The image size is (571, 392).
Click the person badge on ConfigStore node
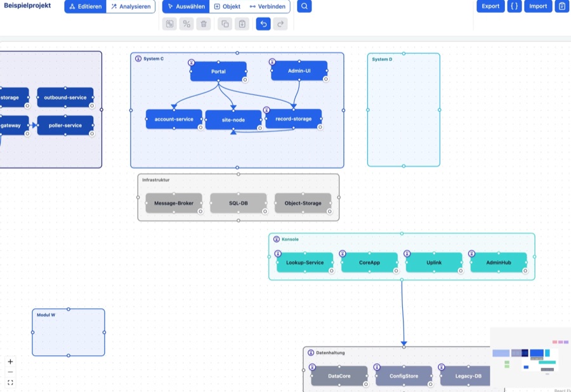(377, 367)
